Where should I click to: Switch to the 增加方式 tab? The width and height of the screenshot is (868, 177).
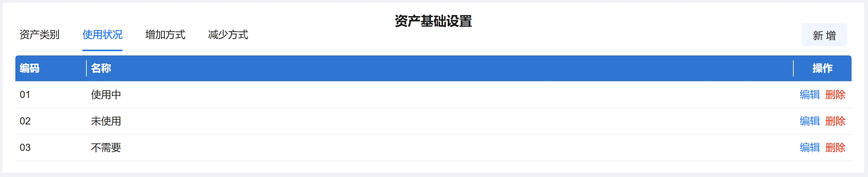pyautogui.click(x=165, y=35)
